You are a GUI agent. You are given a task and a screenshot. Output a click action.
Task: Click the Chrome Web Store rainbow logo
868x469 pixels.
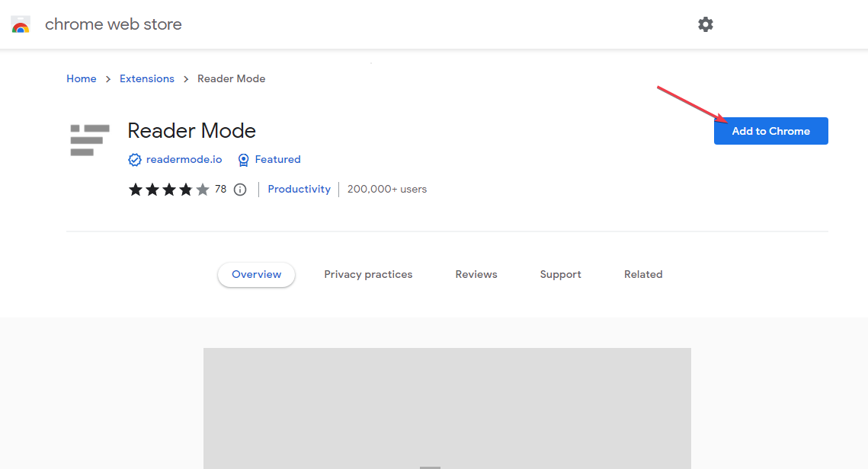click(x=21, y=24)
